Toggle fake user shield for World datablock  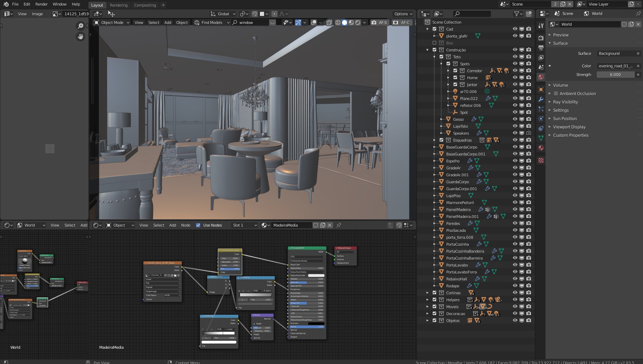pos(624,24)
